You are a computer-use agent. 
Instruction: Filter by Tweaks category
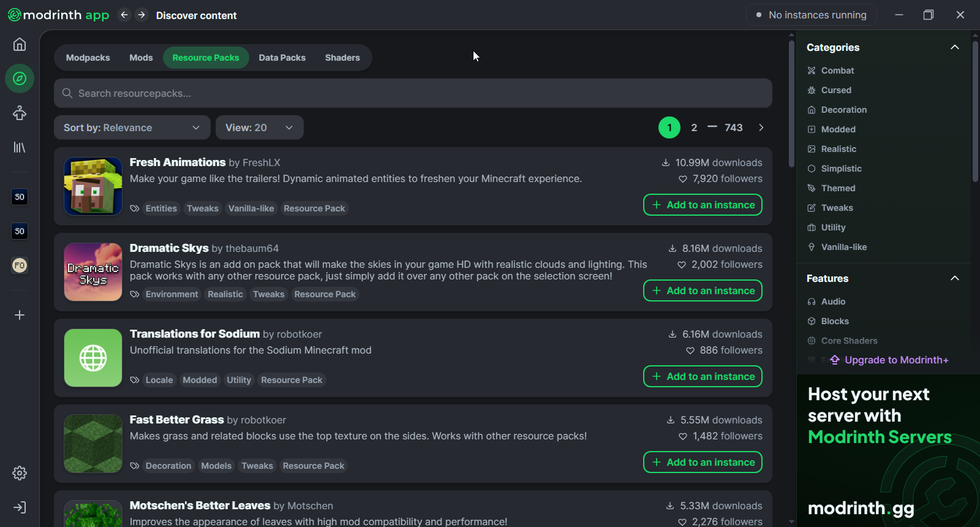click(830, 208)
